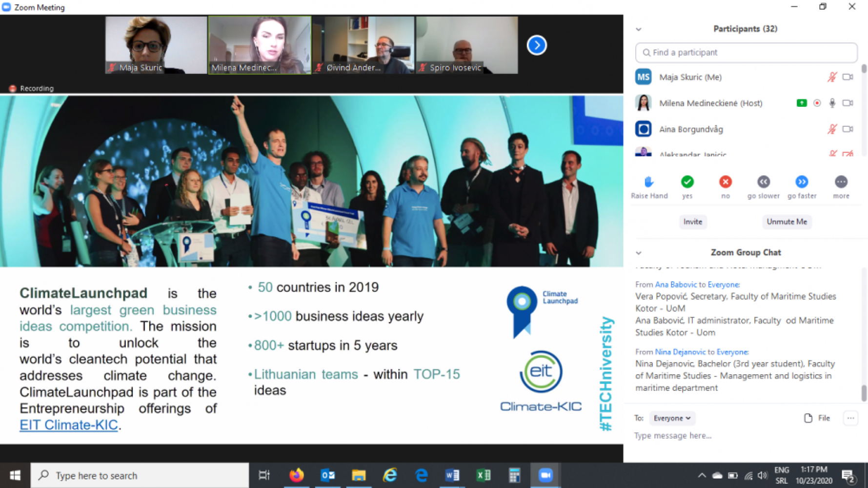868x488 pixels.
Task: Click the Find a participant search field
Action: pos(746,53)
